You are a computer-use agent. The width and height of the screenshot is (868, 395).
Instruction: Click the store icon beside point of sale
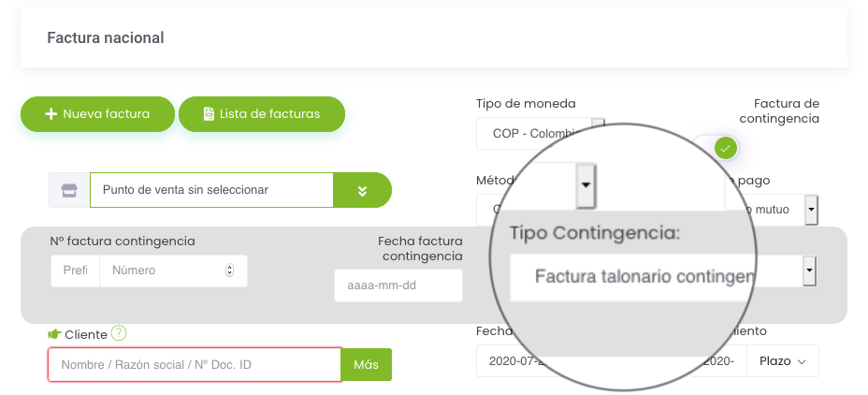pyautogui.click(x=69, y=190)
